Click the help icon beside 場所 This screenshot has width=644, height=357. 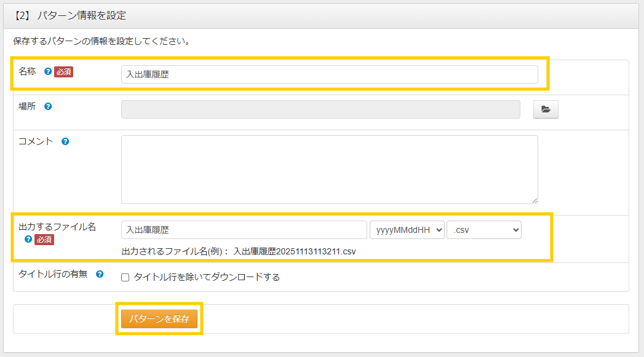click(x=48, y=106)
